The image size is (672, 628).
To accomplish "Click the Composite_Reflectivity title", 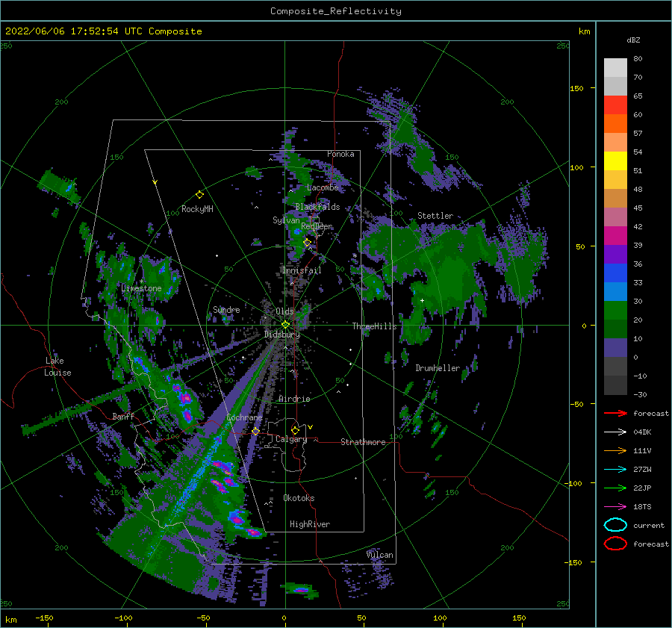I will 336,11.
